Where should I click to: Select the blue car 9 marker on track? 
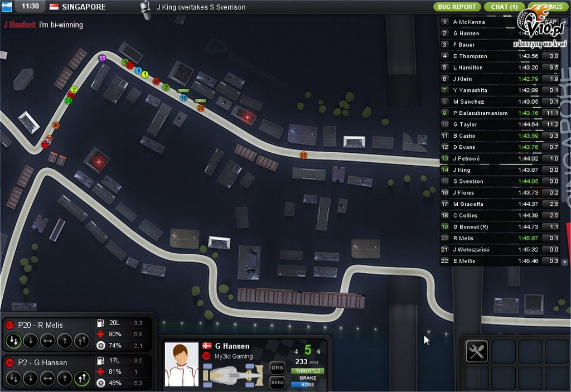coord(138,70)
